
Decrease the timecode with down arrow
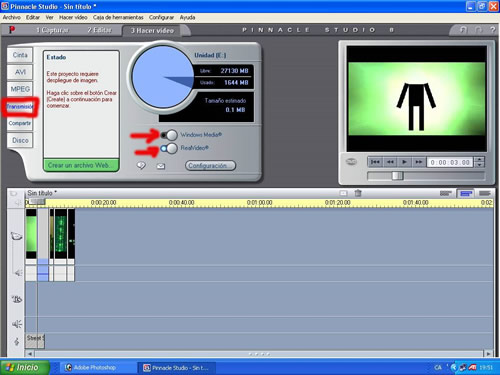click(x=479, y=165)
